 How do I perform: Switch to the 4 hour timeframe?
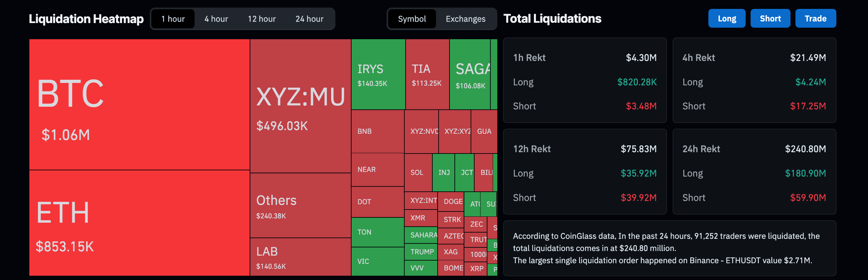point(216,19)
